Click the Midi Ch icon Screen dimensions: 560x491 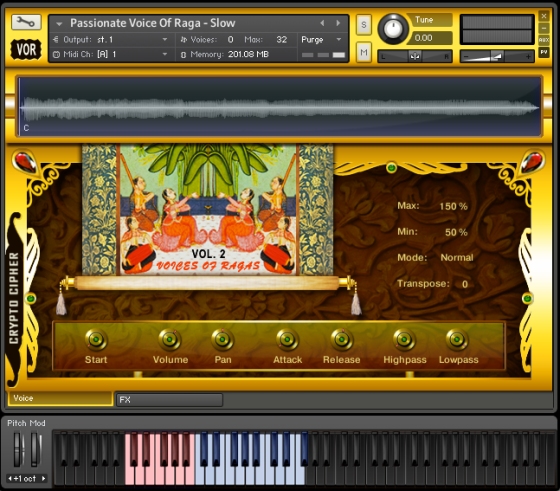click(x=56, y=54)
